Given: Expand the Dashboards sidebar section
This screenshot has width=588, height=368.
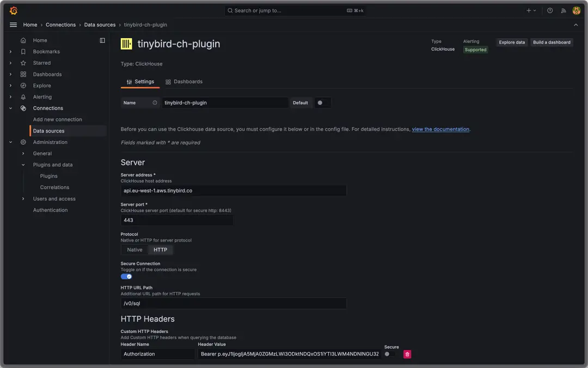Looking at the screenshot, I should [10, 74].
